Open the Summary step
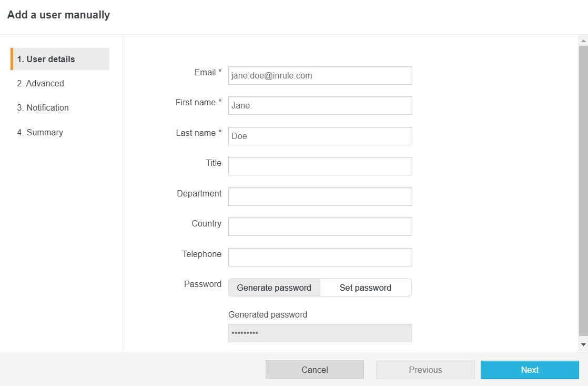Screen dimensions: 588x386 [x=40, y=132]
